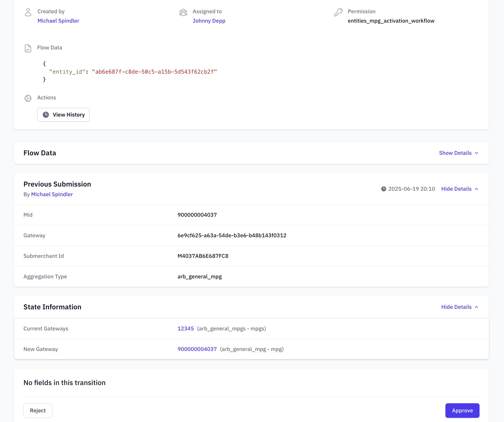Viewport: 504px width, 422px height.
Task: Click the Created by person icon
Action: click(x=28, y=12)
